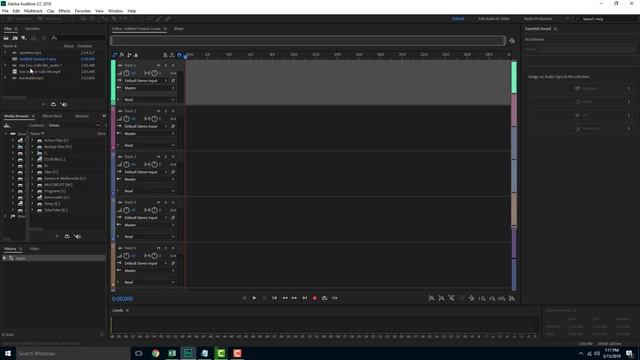Show the Inputs/Outputs view in editor toolbar
The image size is (640, 360).
[115, 55]
